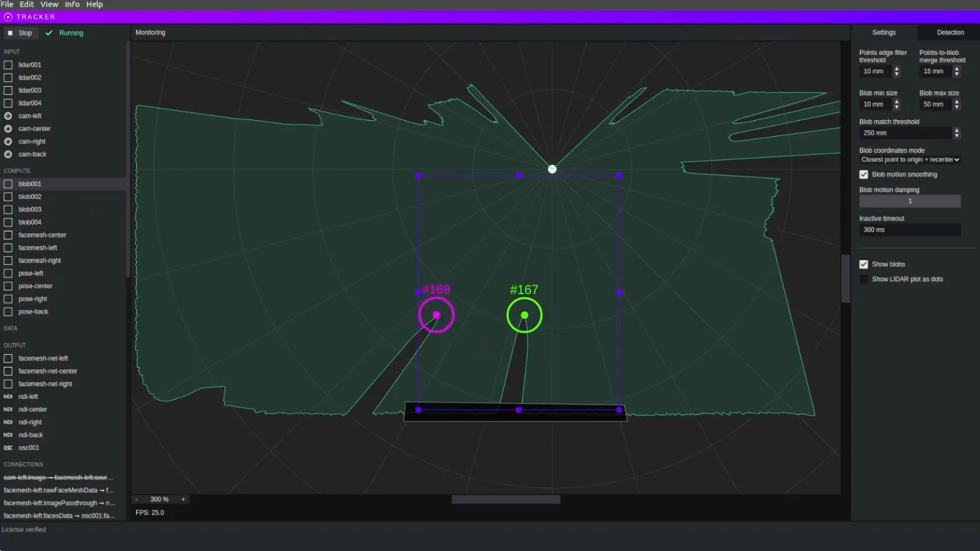Decrease Blob match threshold with down arrow
The image size is (980, 551).
pyautogui.click(x=956, y=136)
